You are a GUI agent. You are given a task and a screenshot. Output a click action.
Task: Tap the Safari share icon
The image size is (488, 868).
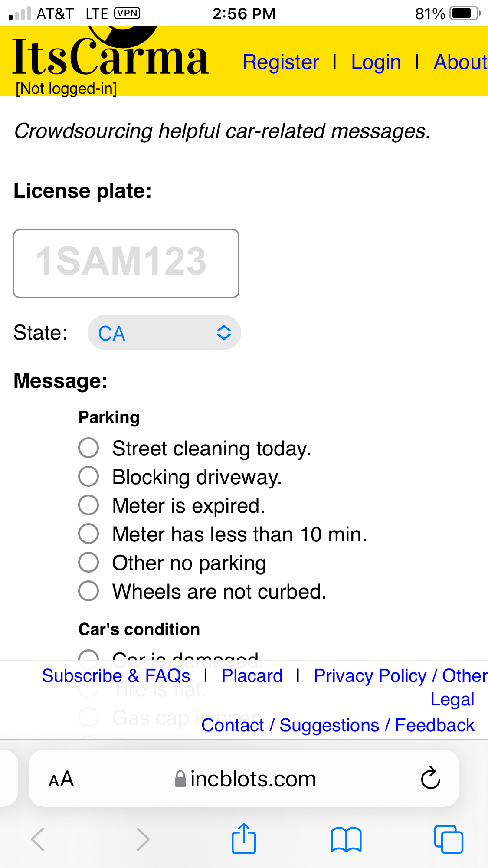click(x=244, y=839)
